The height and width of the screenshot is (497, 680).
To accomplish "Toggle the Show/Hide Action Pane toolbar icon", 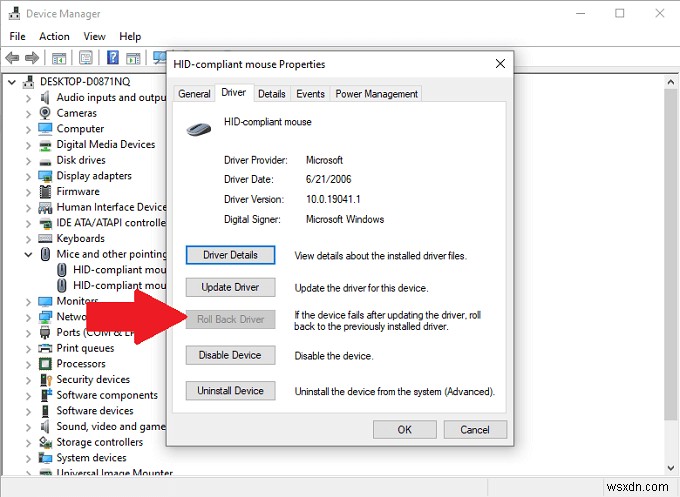I will coord(133,58).
